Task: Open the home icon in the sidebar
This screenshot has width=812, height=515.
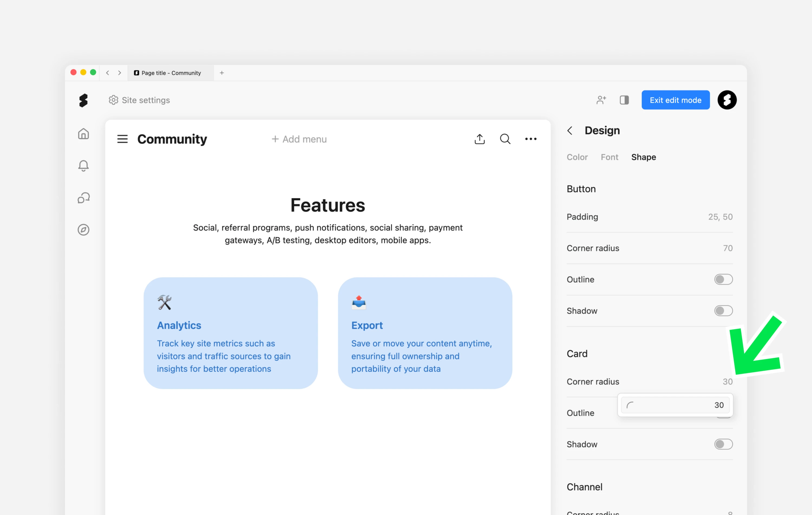Action: click(x=83, y=134)
